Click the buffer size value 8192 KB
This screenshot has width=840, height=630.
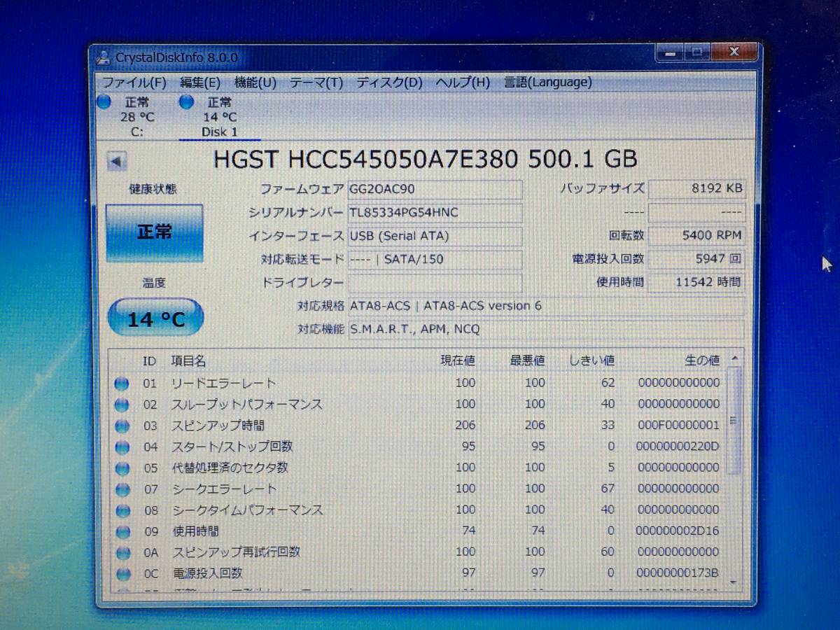point(696,189)
